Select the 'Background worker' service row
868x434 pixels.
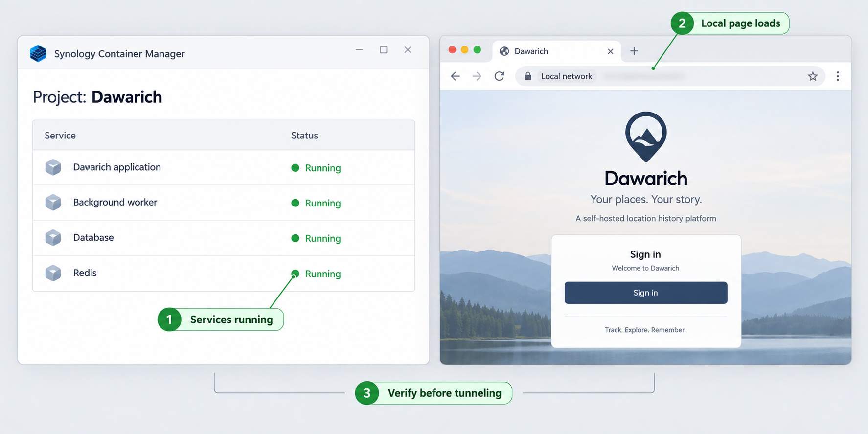pos(224,203)
